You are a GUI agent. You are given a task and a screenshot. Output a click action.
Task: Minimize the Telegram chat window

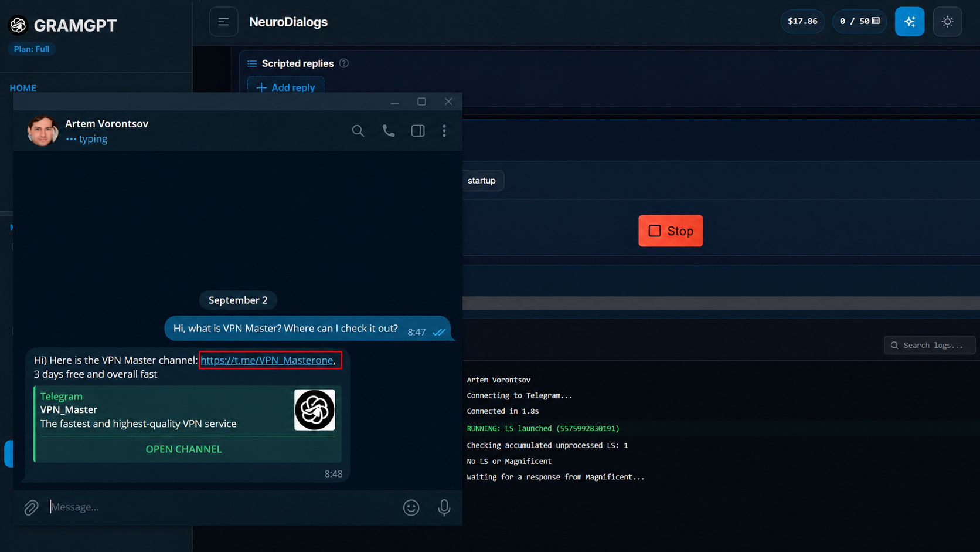click(395, 102)
